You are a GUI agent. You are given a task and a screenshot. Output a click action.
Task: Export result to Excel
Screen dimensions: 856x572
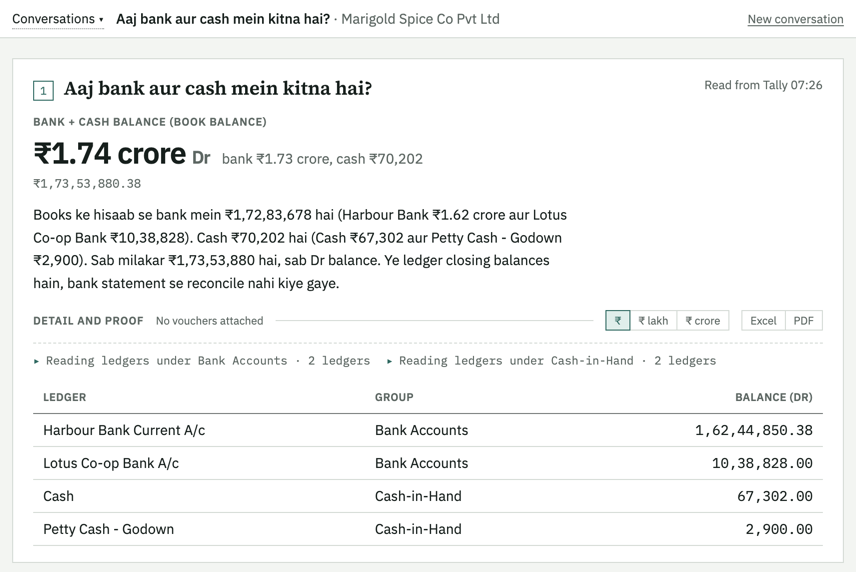pyautogui.click(x=763, y=320)
